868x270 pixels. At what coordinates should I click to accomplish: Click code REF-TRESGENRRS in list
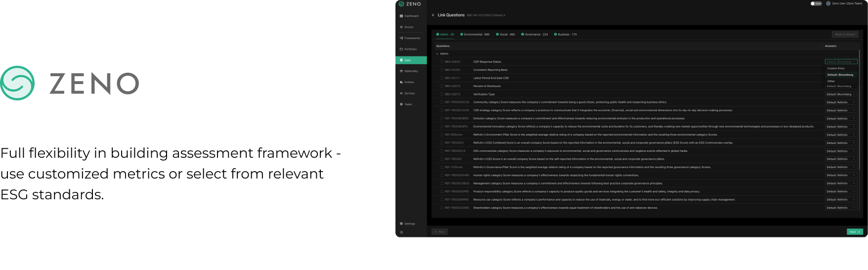[457, 200]
